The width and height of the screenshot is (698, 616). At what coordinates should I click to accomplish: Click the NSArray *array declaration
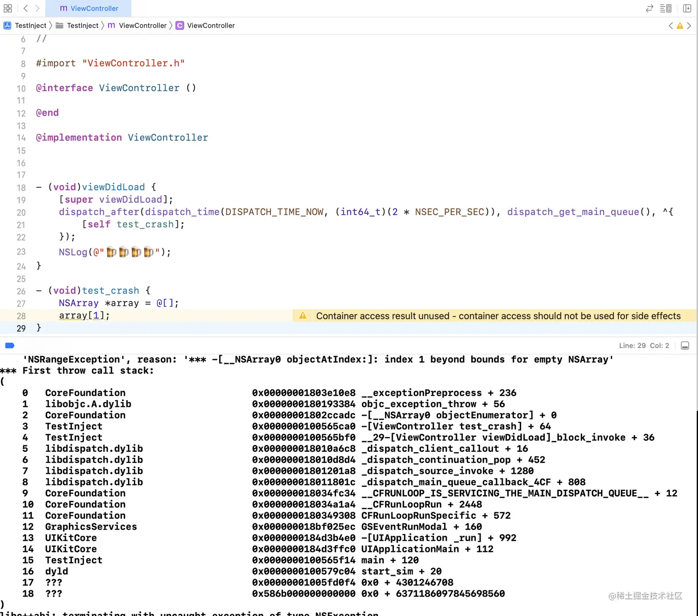(119, 303)
